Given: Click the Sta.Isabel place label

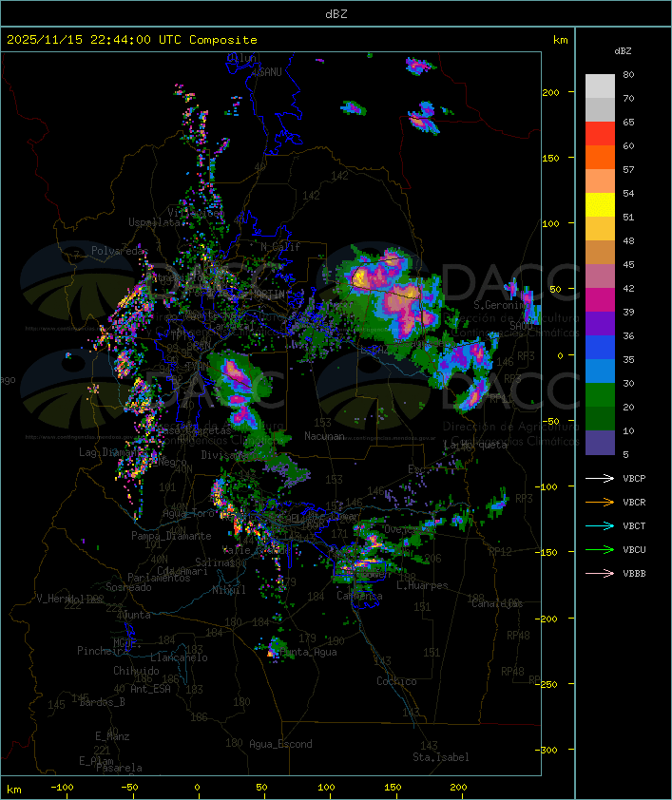Looking at the screenshot, I should 441,757.
